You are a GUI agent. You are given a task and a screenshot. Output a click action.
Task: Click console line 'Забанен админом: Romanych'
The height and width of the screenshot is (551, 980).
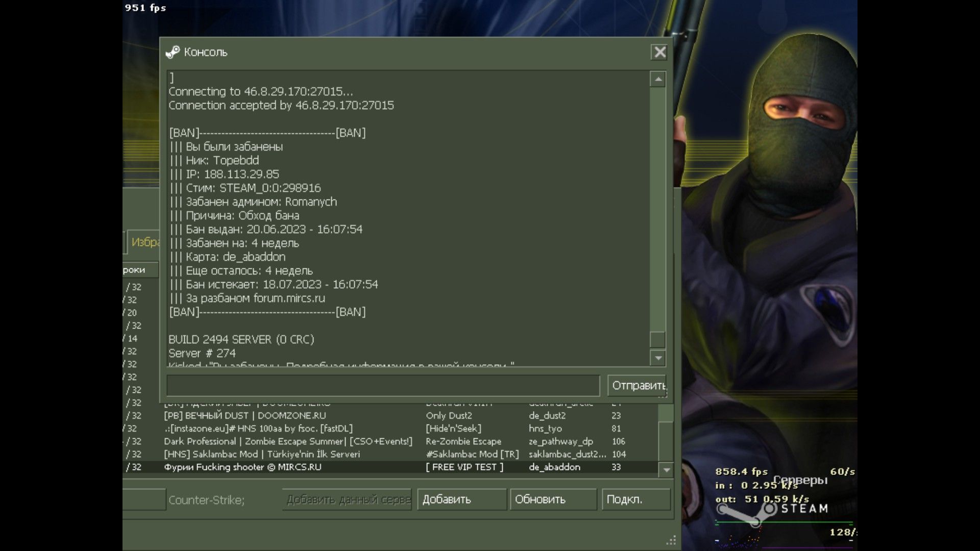(x=253, y=202)
